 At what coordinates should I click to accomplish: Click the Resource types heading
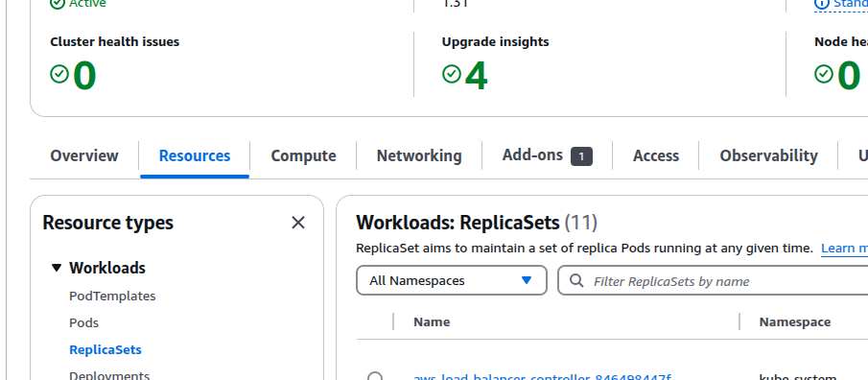(x=108, y=223)
